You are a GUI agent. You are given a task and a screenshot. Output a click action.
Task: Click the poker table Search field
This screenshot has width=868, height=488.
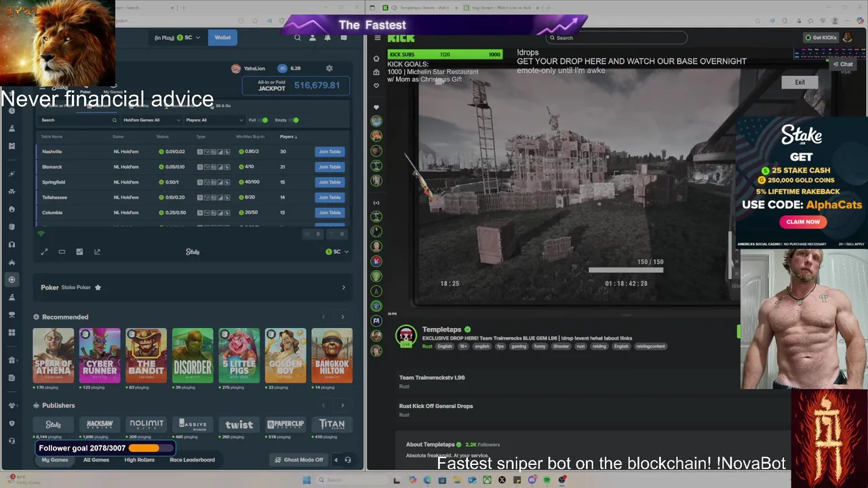(79, 121)
